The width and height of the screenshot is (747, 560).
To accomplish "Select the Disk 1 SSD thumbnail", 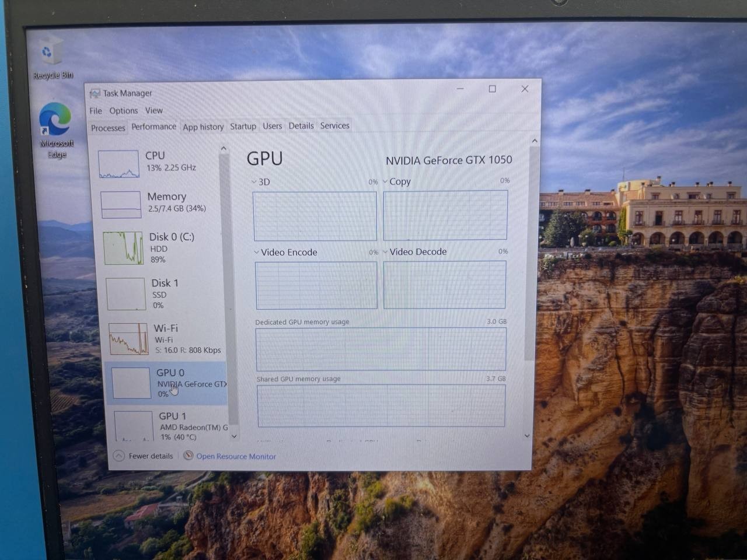I will pyautogui.click(x=125, y=293).
